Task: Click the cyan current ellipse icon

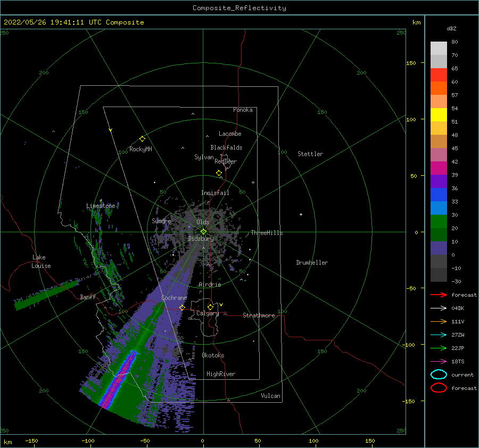Action: [x=439, y=374]
